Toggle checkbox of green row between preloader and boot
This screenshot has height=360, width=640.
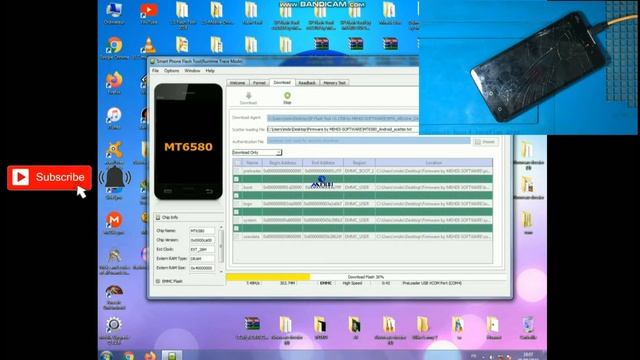point(236,179)
